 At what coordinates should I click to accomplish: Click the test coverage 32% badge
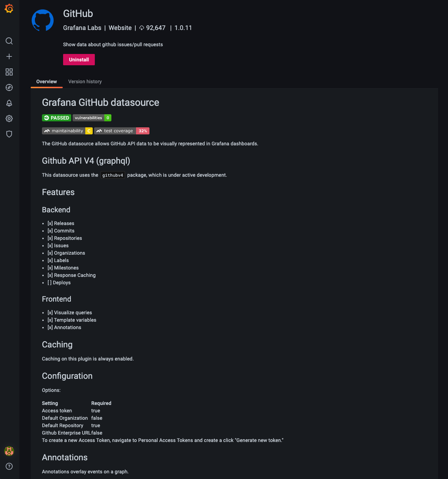(x=122, y=131)
